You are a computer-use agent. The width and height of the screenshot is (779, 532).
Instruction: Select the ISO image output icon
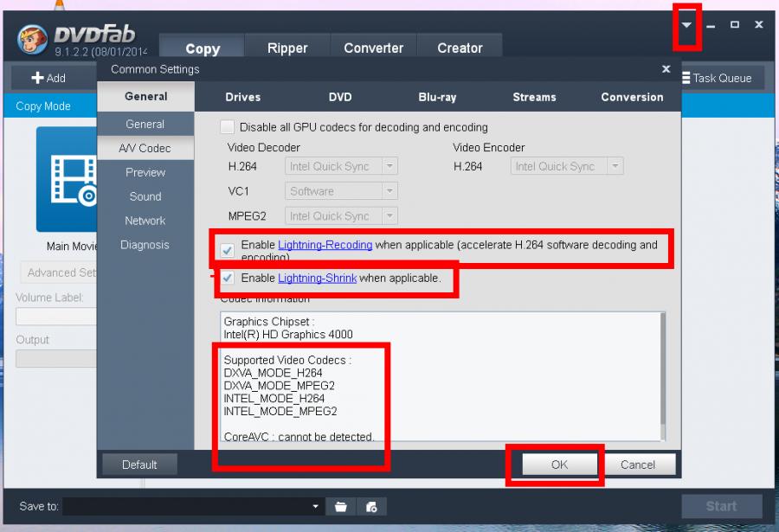click(371, 507)
